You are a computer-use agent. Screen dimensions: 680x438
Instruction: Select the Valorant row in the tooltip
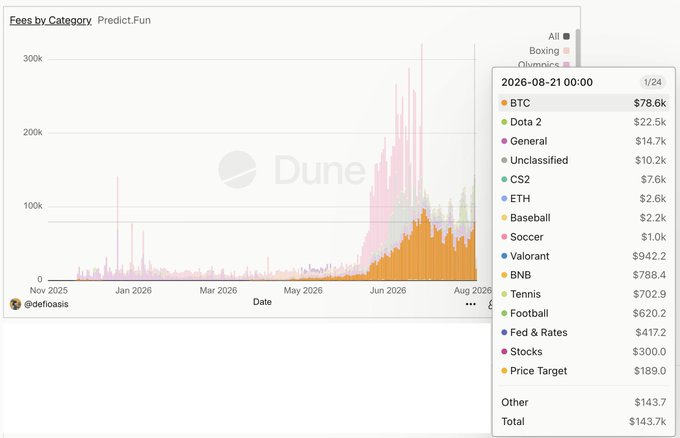[583, 256]
